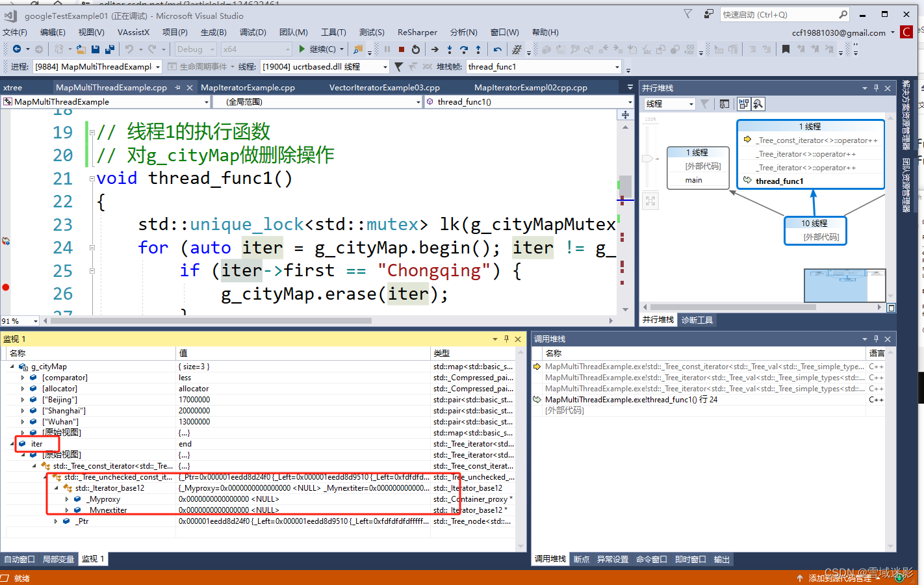
Task: Click the notifications funnel icon in title bar
Action: point(688,14)
